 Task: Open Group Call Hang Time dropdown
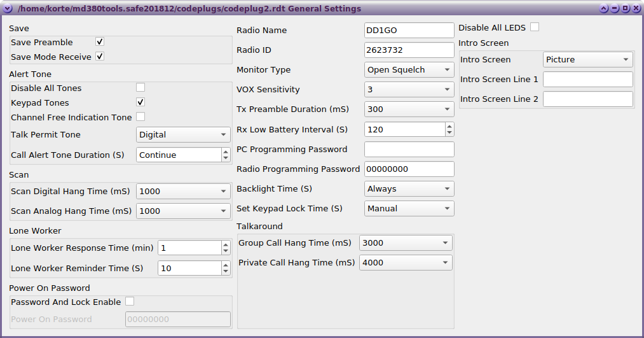click(x=406, y=243)
